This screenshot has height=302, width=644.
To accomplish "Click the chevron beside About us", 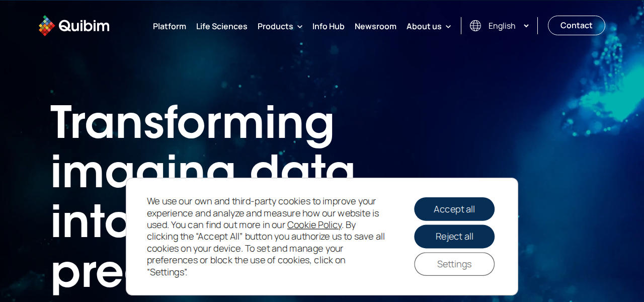I will 448,27.
